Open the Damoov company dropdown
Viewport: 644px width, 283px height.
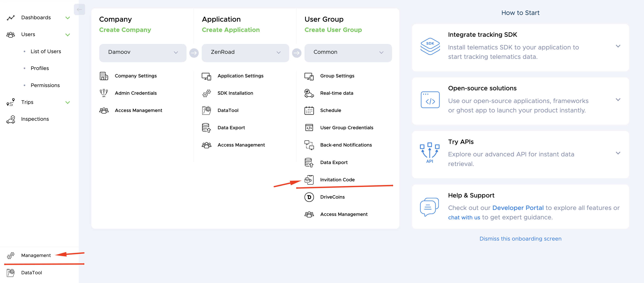[143, 52]
